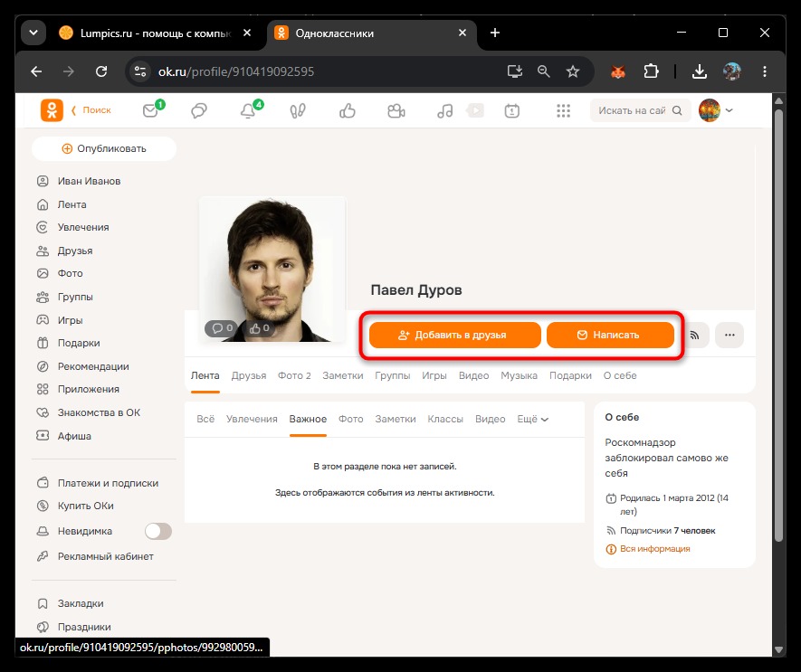Open Купить ОКи in sidebar
801x672 pixels.
point(85,506)
